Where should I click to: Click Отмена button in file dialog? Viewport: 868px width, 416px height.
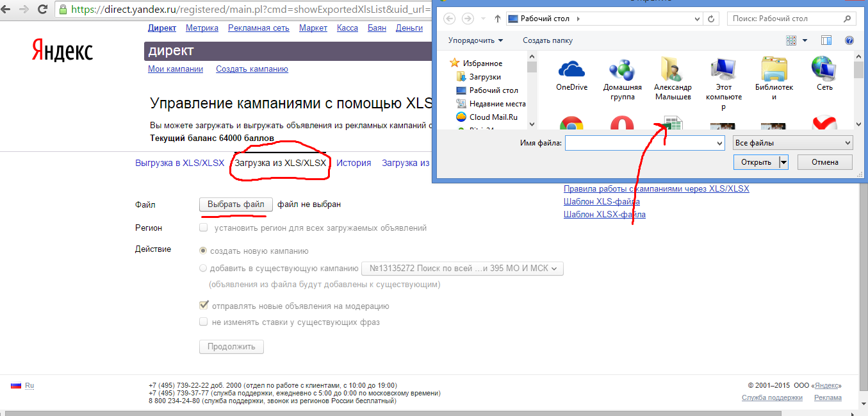coord(825,162)
